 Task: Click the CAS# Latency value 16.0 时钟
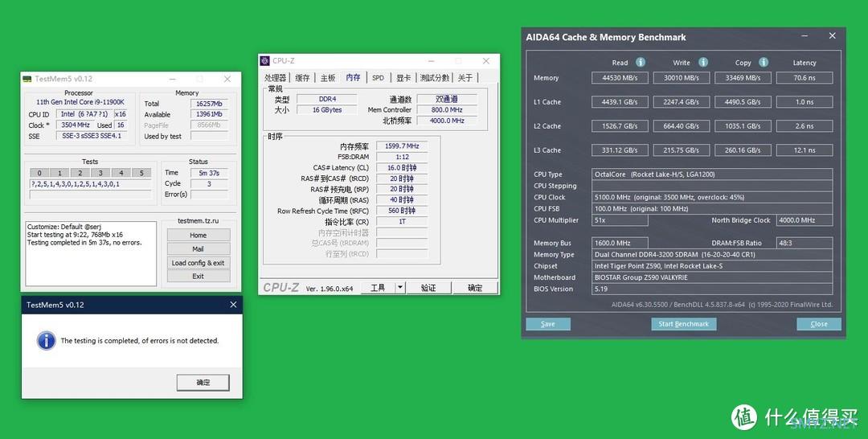[402, 168]
